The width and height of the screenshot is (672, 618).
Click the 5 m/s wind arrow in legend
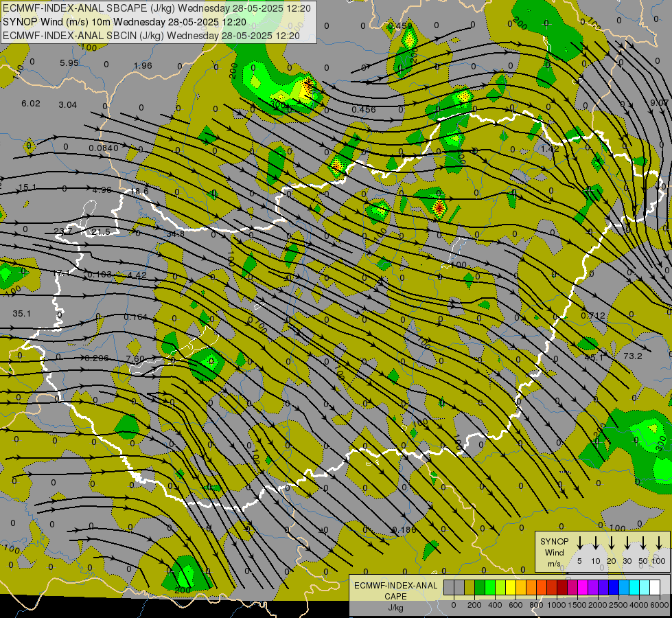[579, 542]
